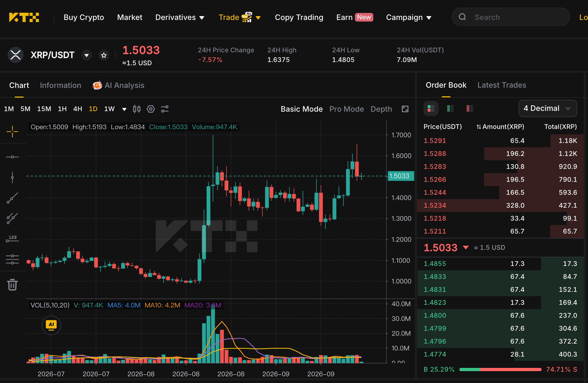Open the AI Analysis tab
Viewport: 588px width, 383px height.
pyautogui.click(x=119, y=85)
